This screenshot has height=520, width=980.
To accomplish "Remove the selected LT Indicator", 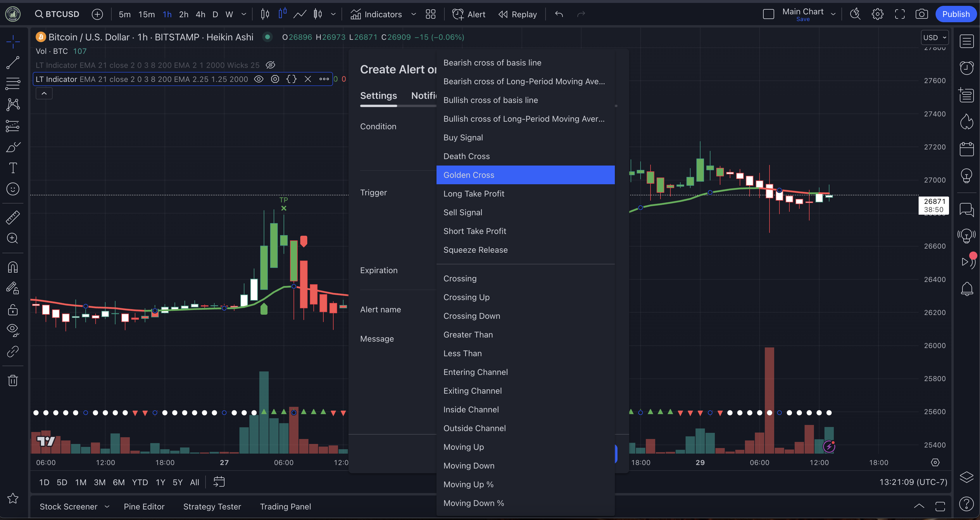I will 308,79.
